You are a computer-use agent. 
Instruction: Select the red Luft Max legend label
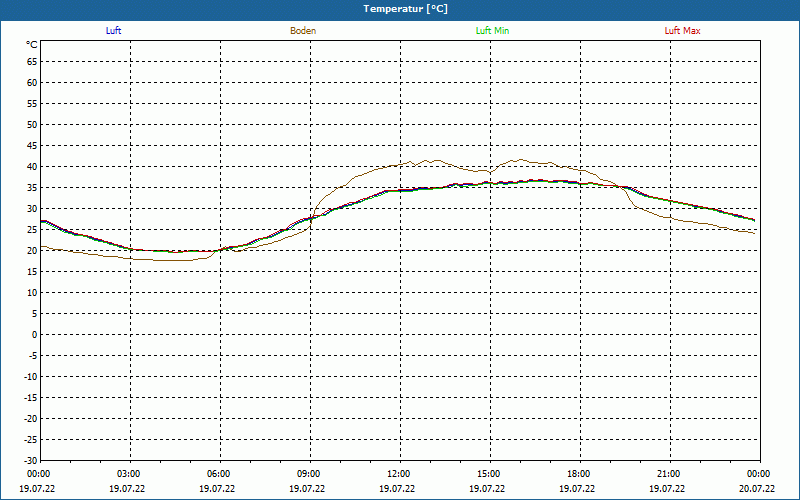(x=682, y=31)
